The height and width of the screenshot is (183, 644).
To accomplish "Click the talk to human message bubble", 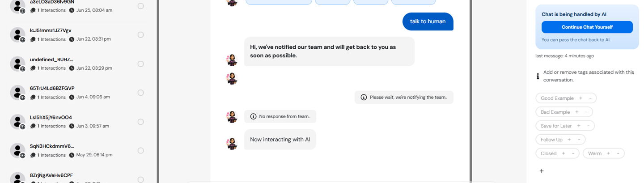I will (x=428, y=21).
